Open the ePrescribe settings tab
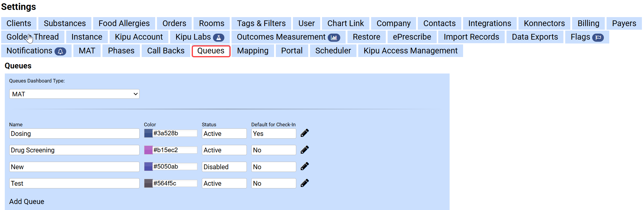Screen dimensions: 644x210 [412, 37]
